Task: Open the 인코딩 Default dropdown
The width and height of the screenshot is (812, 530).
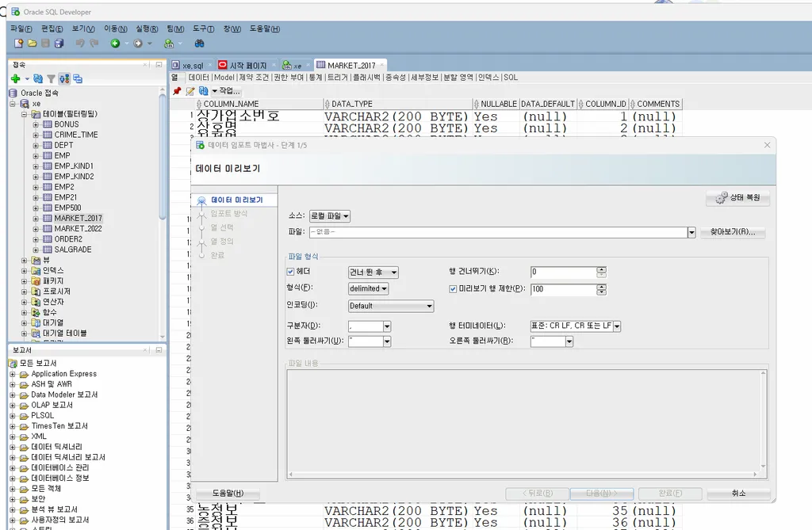Action: tap(390, 306)
